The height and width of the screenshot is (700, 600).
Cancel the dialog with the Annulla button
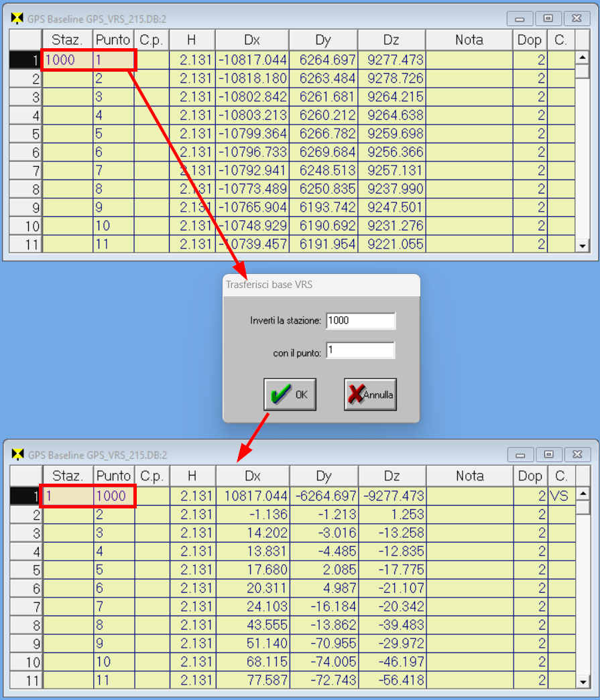click(x=370, y=395)
